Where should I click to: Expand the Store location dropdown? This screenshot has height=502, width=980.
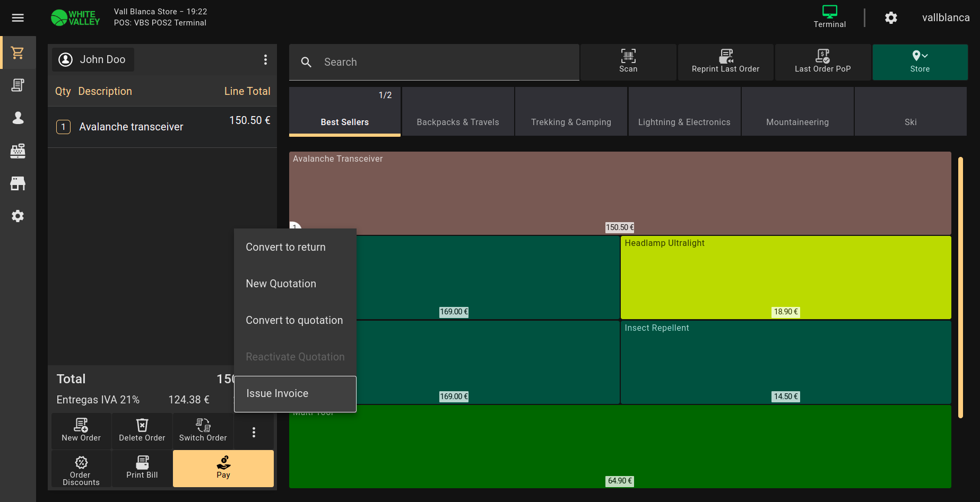click(920, 61)
